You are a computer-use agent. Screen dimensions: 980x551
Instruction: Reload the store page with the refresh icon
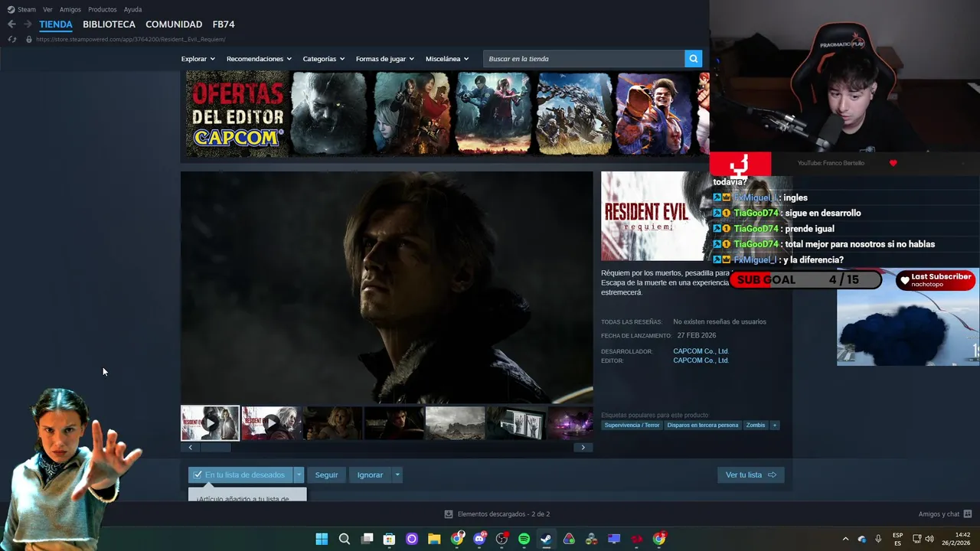11,39
